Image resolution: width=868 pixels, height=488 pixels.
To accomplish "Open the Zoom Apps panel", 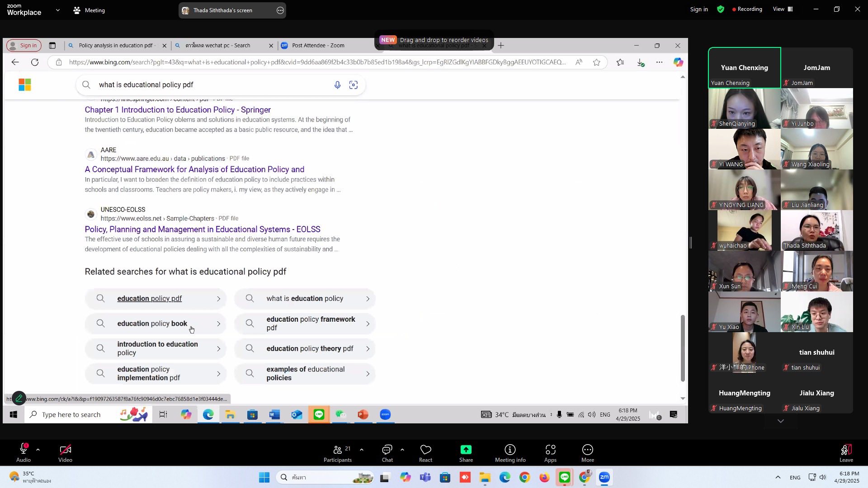I will tap(550, 453).
